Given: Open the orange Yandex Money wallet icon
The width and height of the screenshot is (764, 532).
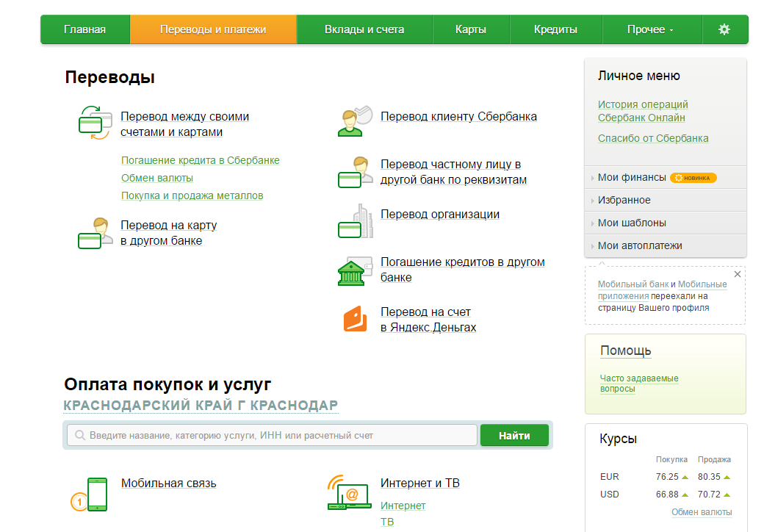Looking at the screenshot, I should click(x=356, y=319).
